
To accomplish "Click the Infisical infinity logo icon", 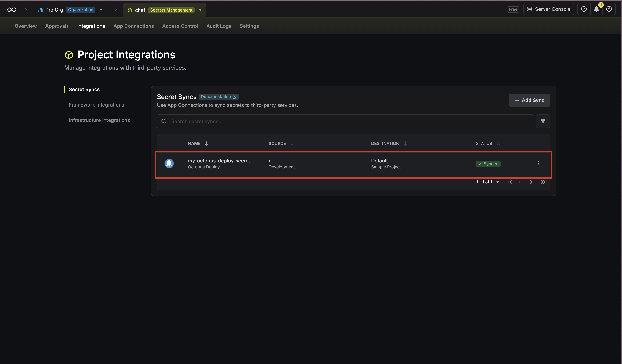I will pos(12,10).
